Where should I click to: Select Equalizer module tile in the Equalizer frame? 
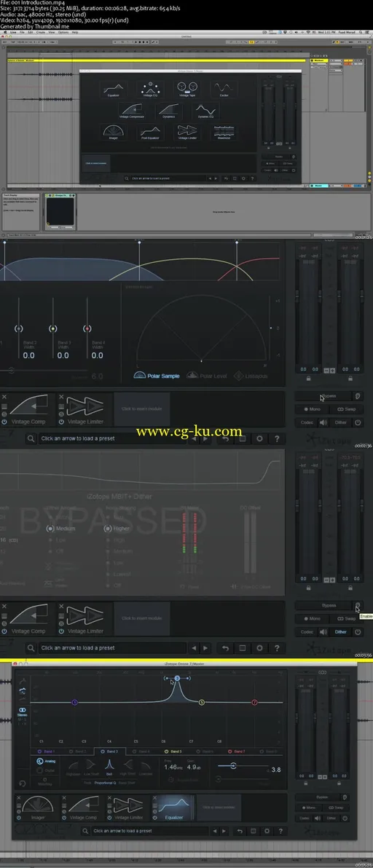173,809
